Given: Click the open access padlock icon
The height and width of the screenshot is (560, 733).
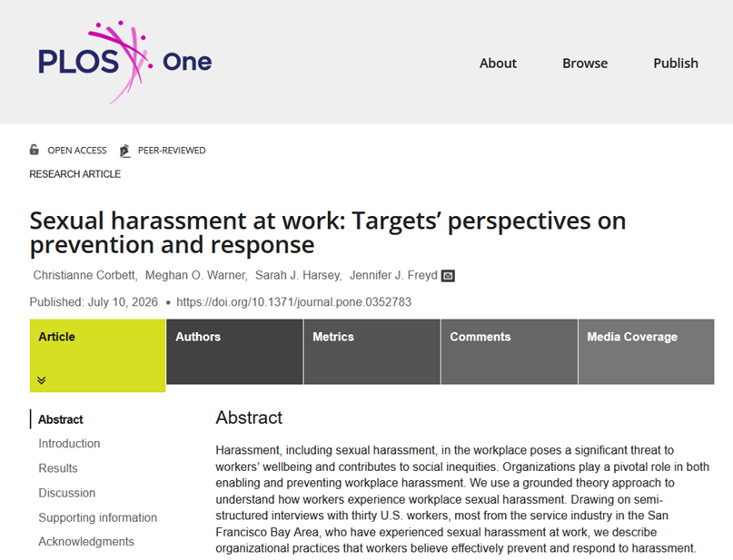Looking at the screenshot, I should point(35,150).
